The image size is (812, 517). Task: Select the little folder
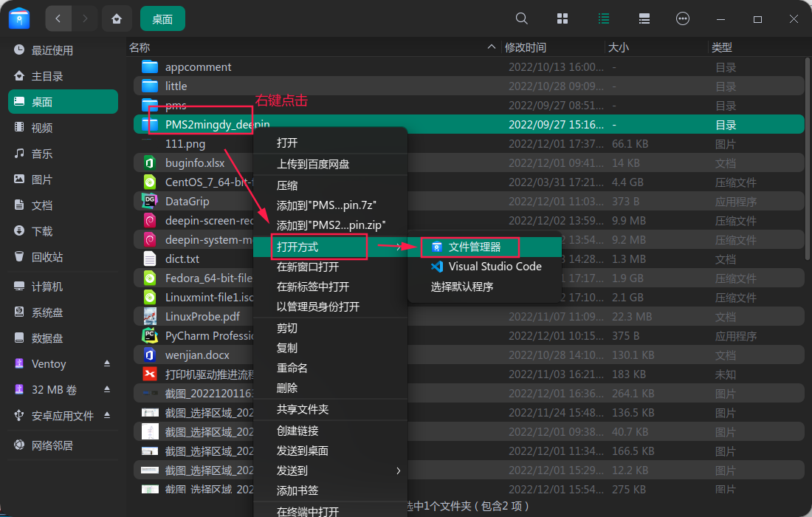469,86
